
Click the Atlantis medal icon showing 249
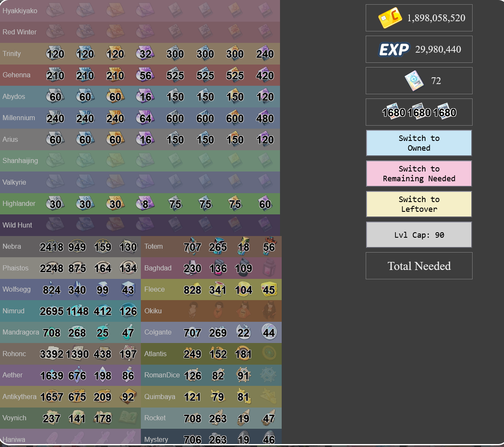click(192, 354)
